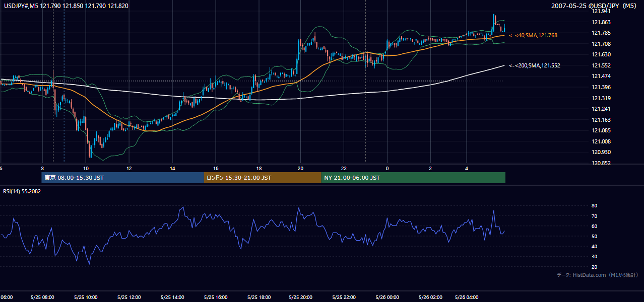This screenshot has height=302, width=644.
Task: Click the 121.241 price axis label
Action: pyautogui.click(x=601, y=109)
